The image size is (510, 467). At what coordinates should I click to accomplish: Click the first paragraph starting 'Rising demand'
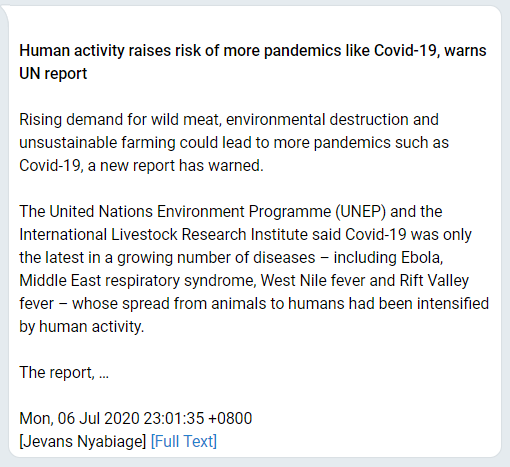tap(234, 143)
